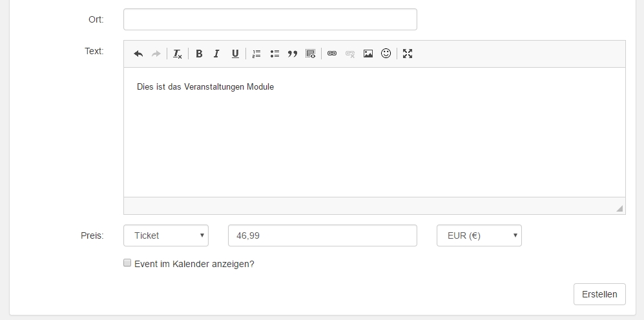Maximize the editor to fullscreen
644x320 pixels.
click(408, 54)
